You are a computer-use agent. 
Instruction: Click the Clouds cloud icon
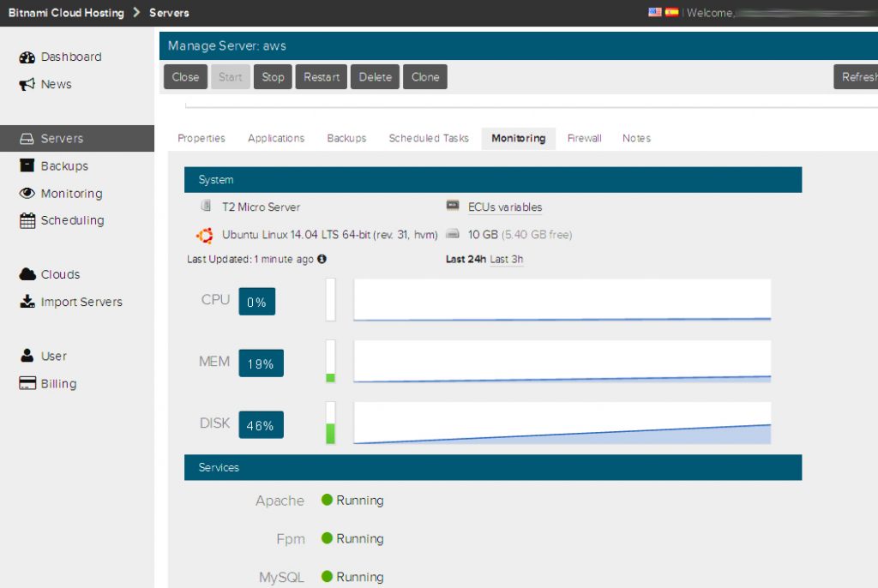pos(27,274)
